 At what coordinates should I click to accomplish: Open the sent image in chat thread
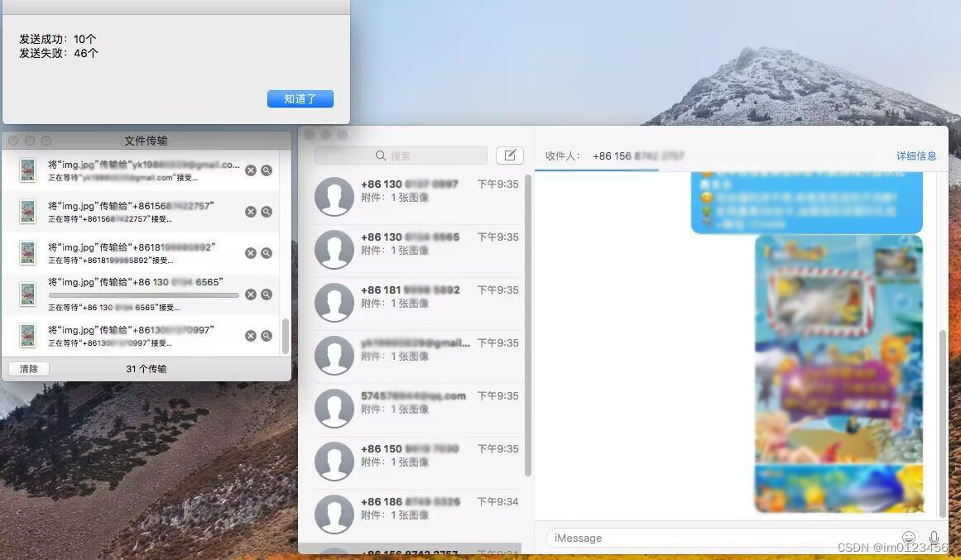pos(838,374)
